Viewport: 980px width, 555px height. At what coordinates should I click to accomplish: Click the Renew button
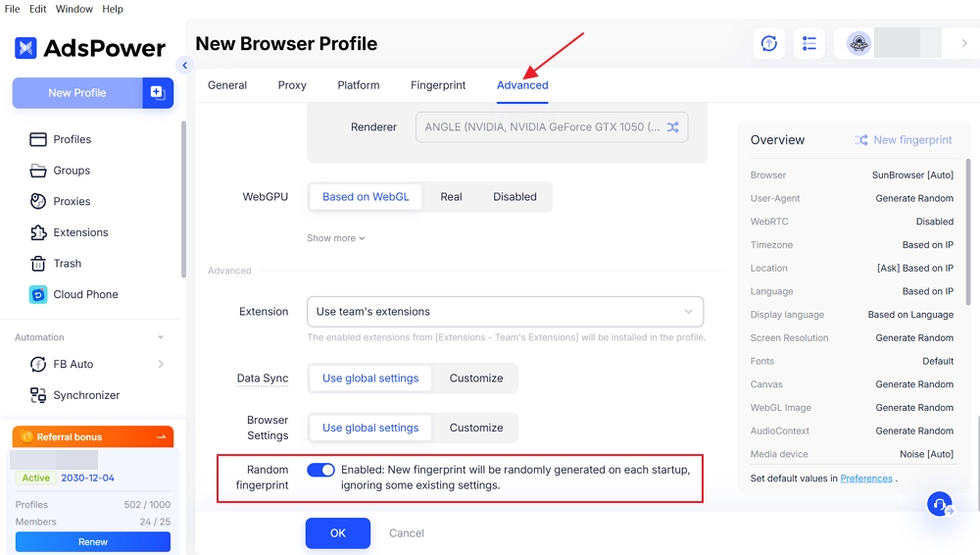(x=93, y=542)
